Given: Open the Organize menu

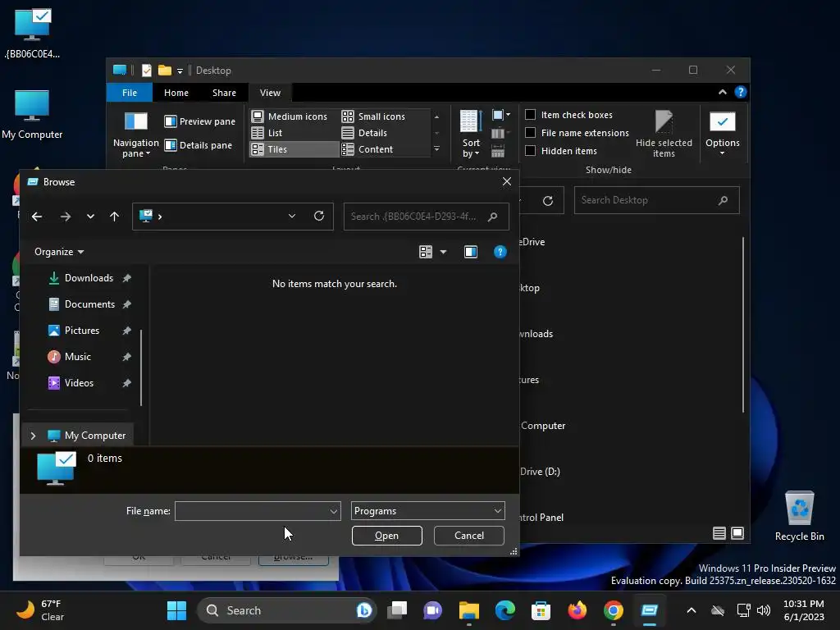Looking at the screenshot, I should tap(59, 252).
